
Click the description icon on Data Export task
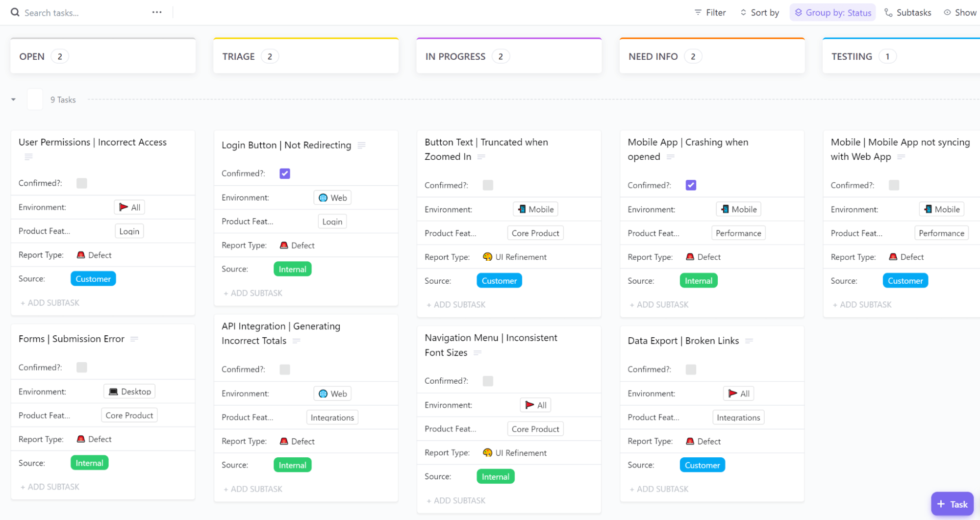tap(749, 341)
